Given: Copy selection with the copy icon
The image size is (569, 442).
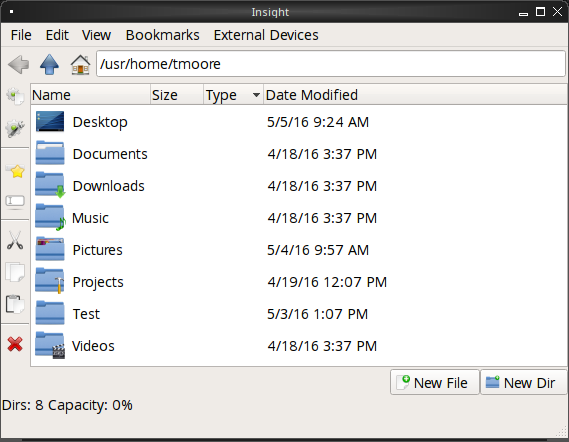Looking at the screenshot, I should [15, 272].
